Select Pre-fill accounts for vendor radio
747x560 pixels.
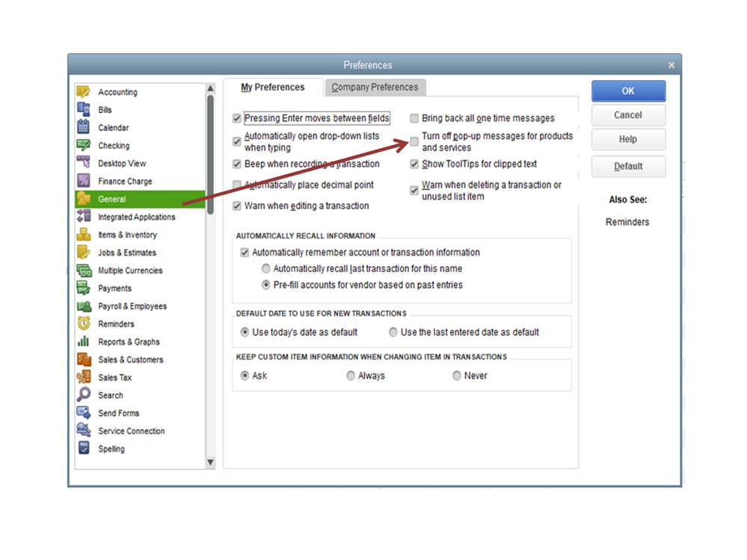pyautogui.click(x=266, y=285)
